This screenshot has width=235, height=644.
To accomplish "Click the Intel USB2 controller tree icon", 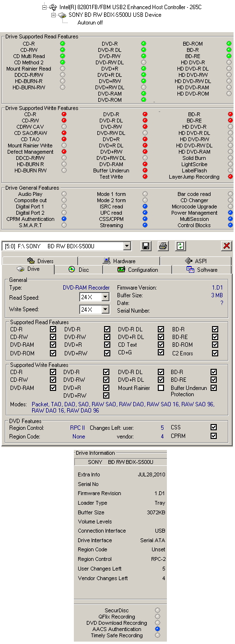I will point(54,8).
